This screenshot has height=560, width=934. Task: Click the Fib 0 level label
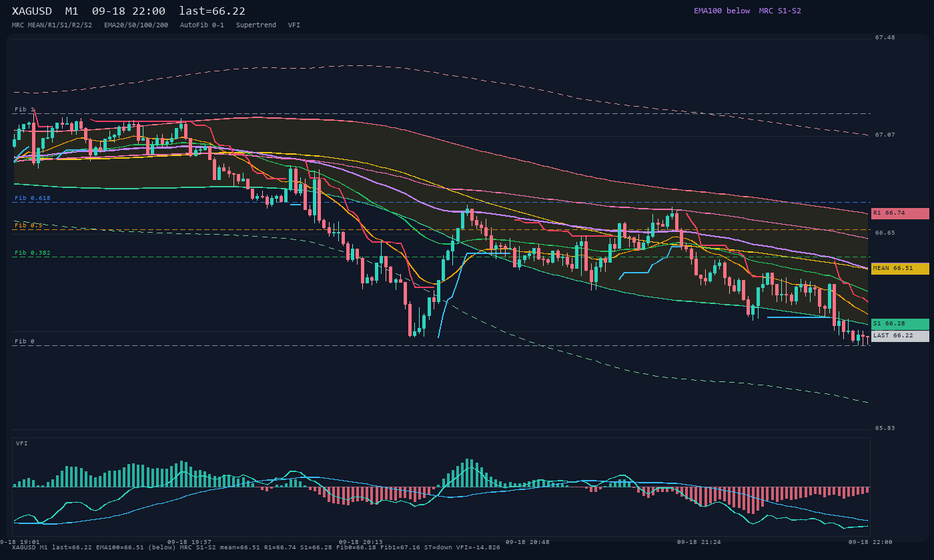tap(24, 341)
